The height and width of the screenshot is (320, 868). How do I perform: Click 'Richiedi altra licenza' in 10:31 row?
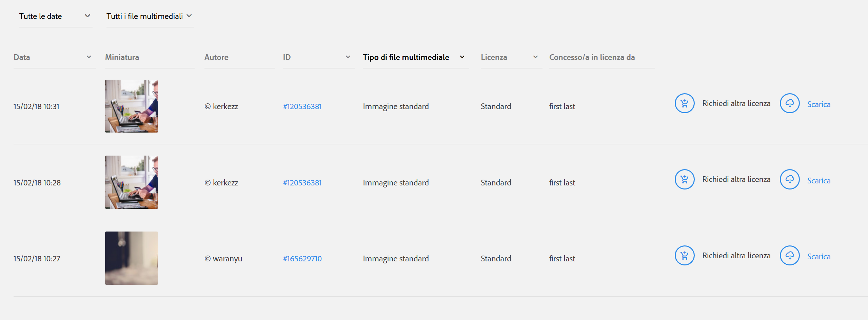[x=736, y=103]
